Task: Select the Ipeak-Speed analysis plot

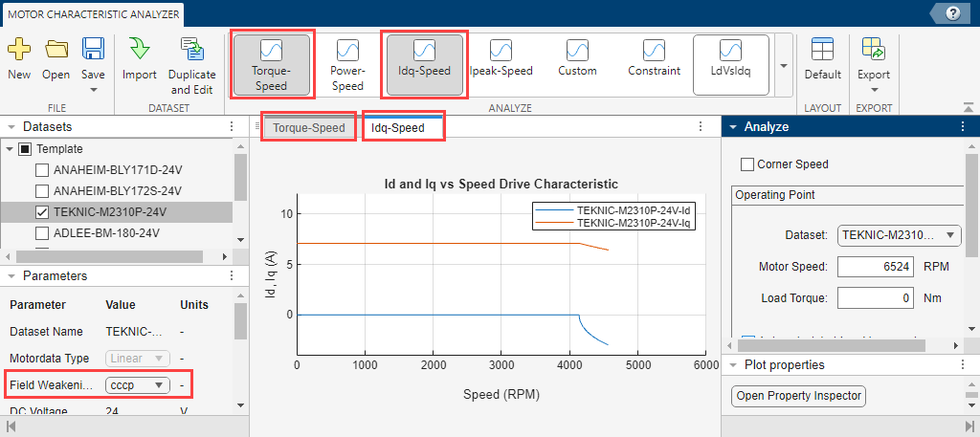Action: pyautogui.click(x=501, y=58)
